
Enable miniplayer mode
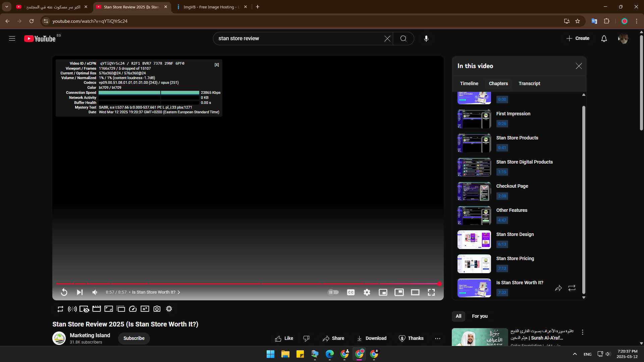383,292
